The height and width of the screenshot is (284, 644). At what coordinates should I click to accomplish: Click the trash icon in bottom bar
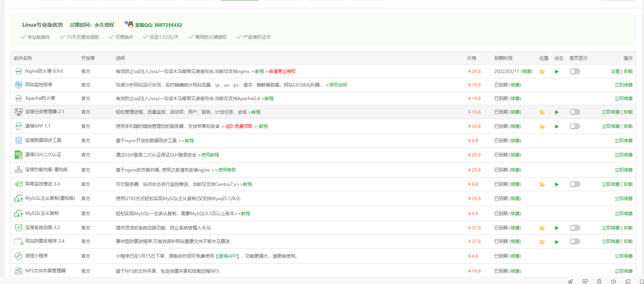point(599,281)
